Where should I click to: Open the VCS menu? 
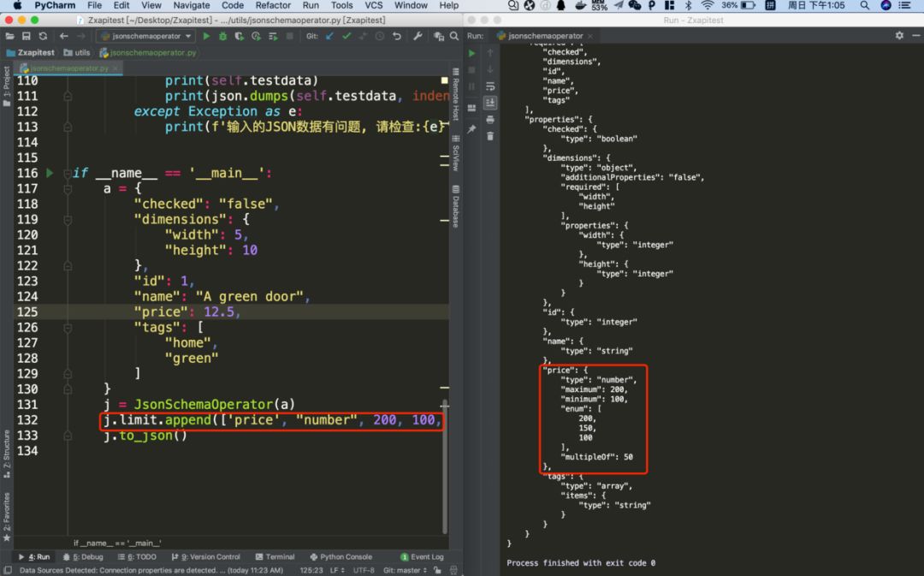(x=374, y=5)
